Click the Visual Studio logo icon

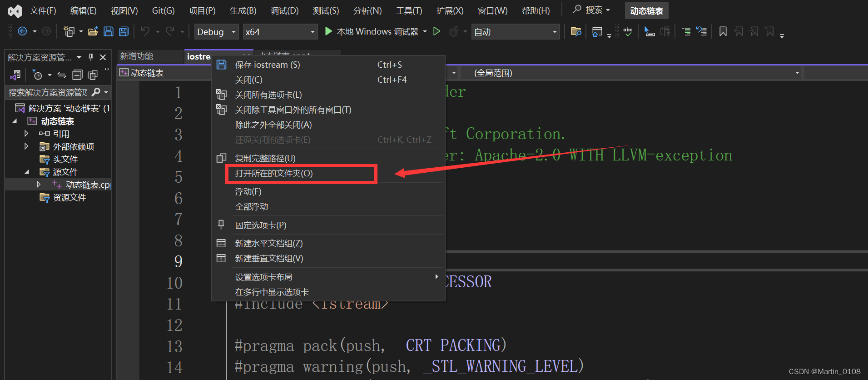[x=15, y=11]
